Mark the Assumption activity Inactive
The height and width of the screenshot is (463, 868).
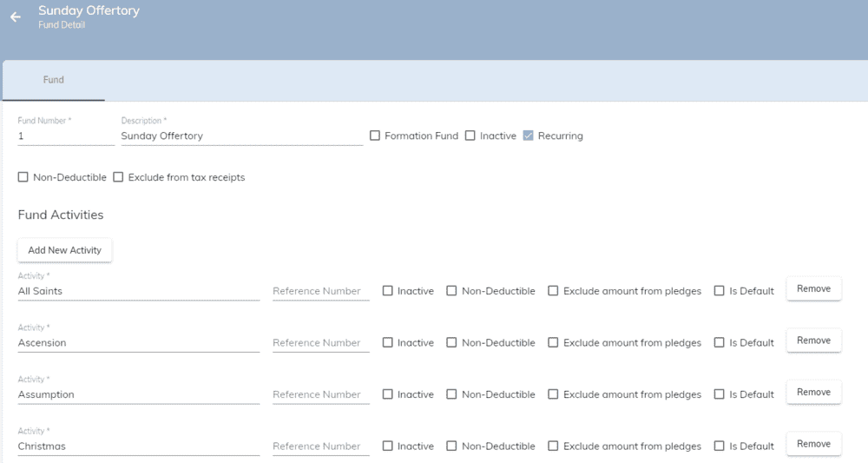click(x=387, y=394)
